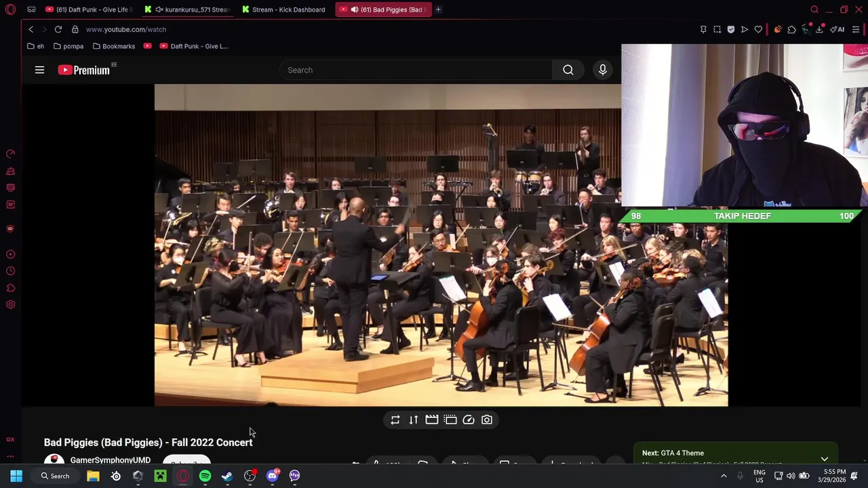Open the Opera GX menu logo
This screenshot has width=868, height=488.
[x=10, y=9]
